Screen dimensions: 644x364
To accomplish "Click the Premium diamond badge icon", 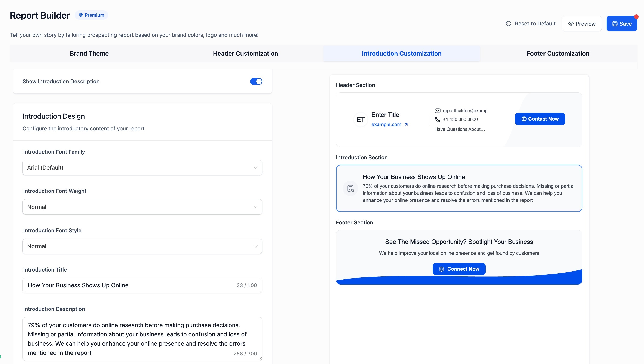I will 81,15.
